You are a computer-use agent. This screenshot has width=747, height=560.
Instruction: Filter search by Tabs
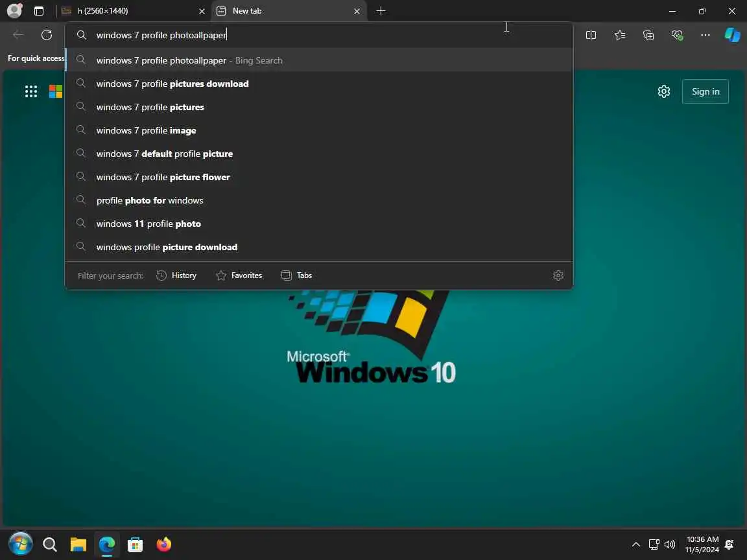coord(296,275)
